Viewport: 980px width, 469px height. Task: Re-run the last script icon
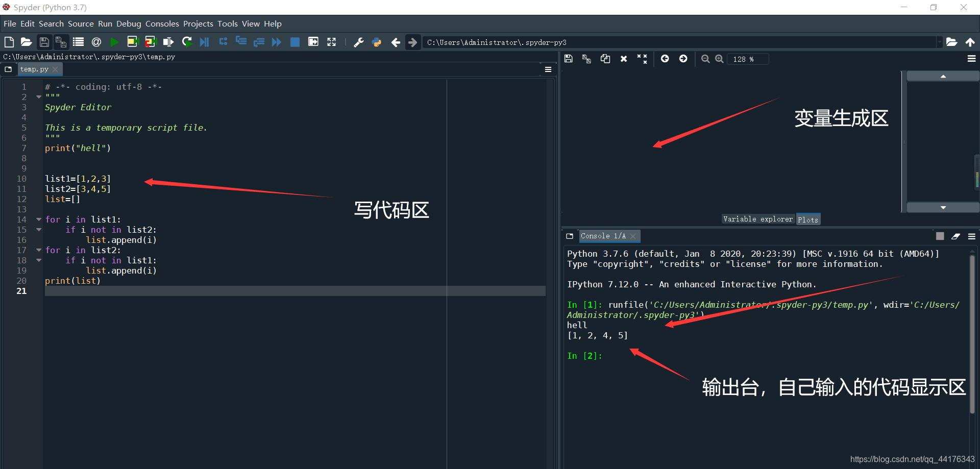[187, 42]
